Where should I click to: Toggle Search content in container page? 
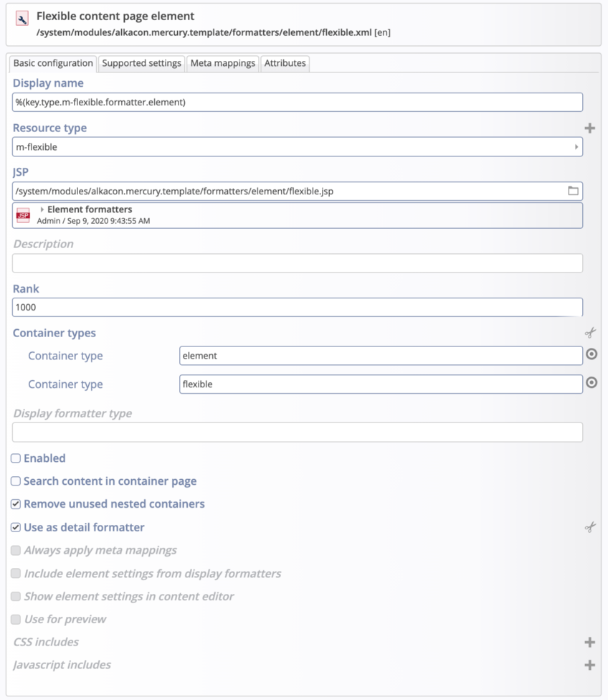click(16, 481)
